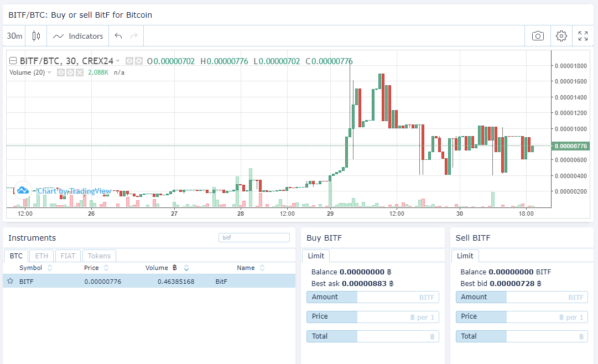Select the BITF symbol in instruments row
This screenshot has height=364, width=598.
[x=27, y=282]
